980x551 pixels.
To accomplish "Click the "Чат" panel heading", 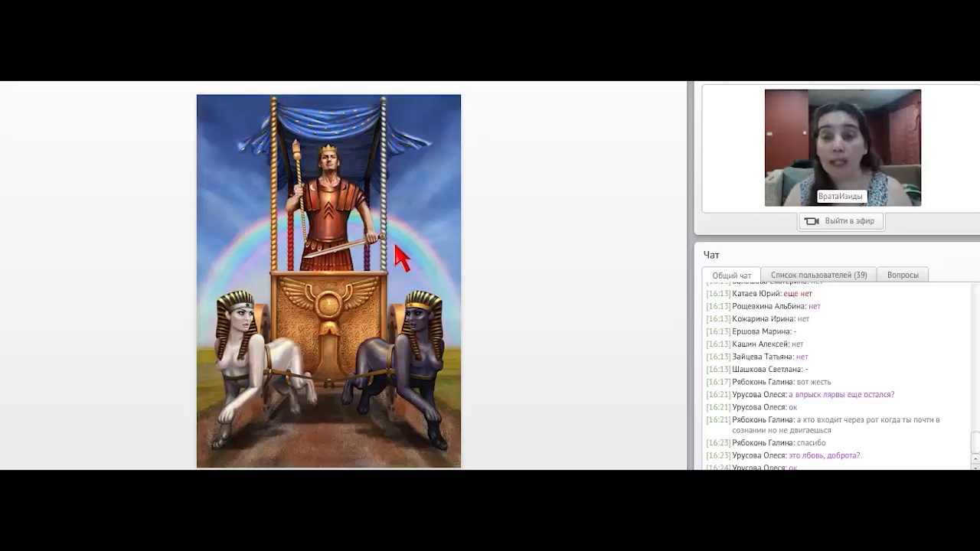I will click(711, 255).
